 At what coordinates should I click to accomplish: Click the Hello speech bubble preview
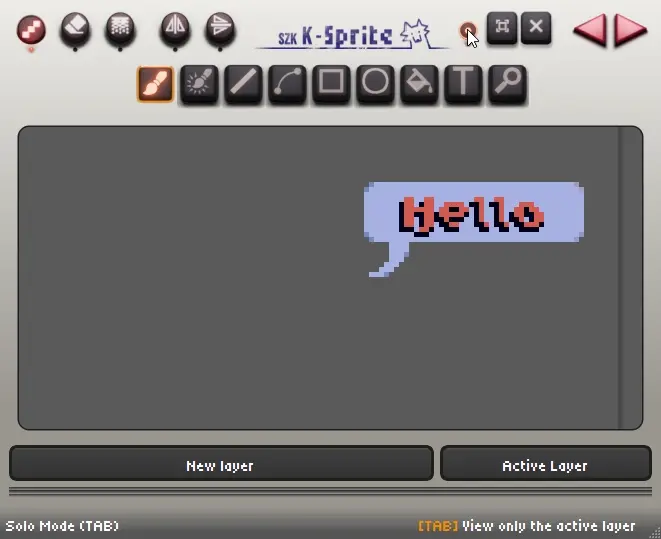coord(474,229)
